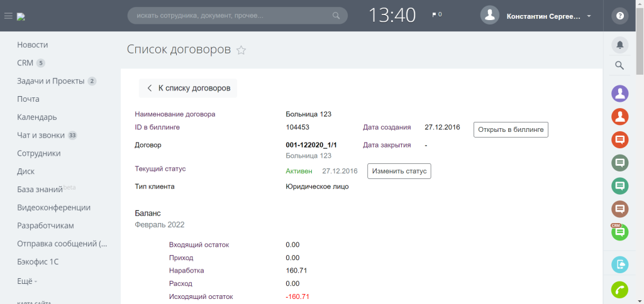This screenshot has width=644, height=304.
Task: Click the flag counter icon
Action: 436,14
